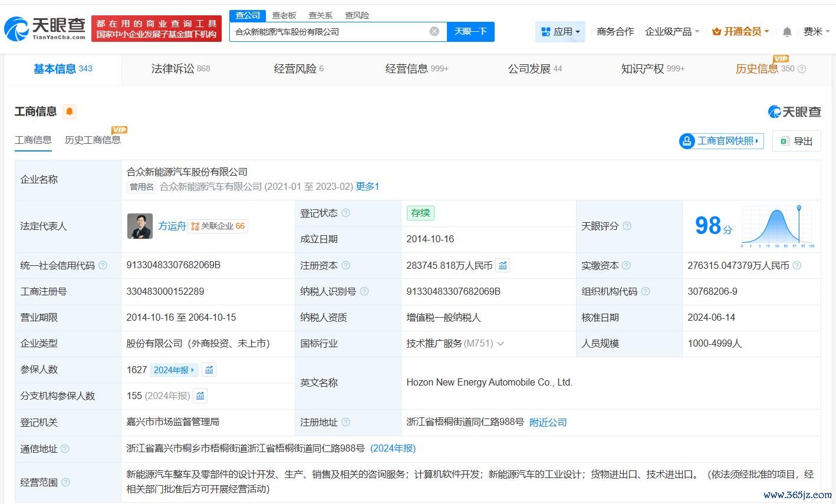836x504 pixels.
Task: Click the help icon next to 天眼评分
Action: coord(627,226)
